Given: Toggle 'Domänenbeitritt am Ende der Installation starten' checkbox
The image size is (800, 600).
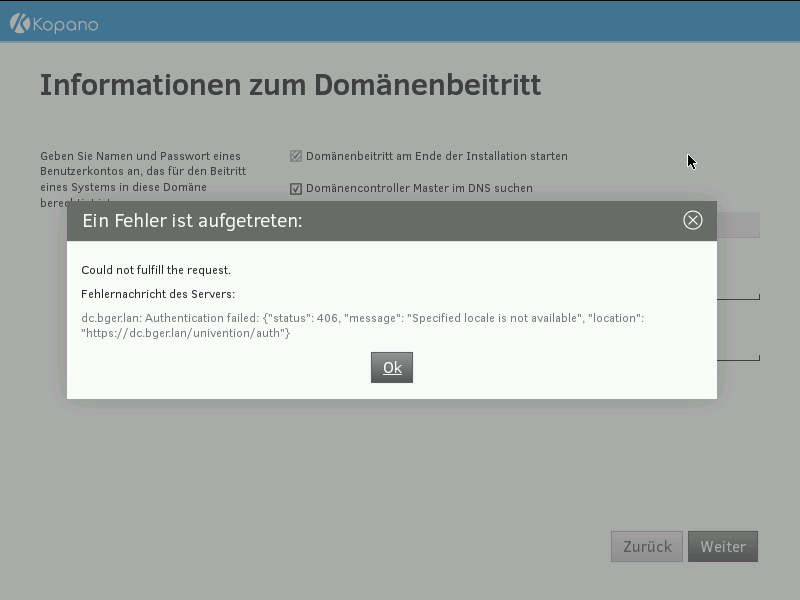Looking at the screenshot, I should tap(296, 156).
